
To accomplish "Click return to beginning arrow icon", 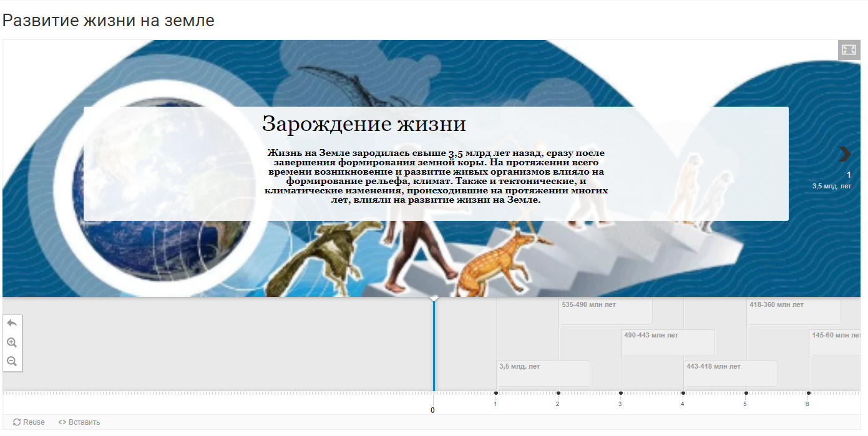I will (12, 323).
